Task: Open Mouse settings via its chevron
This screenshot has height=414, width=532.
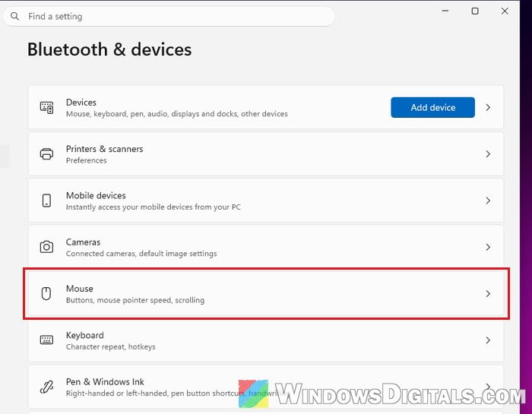Action: [x=488, y=294]
